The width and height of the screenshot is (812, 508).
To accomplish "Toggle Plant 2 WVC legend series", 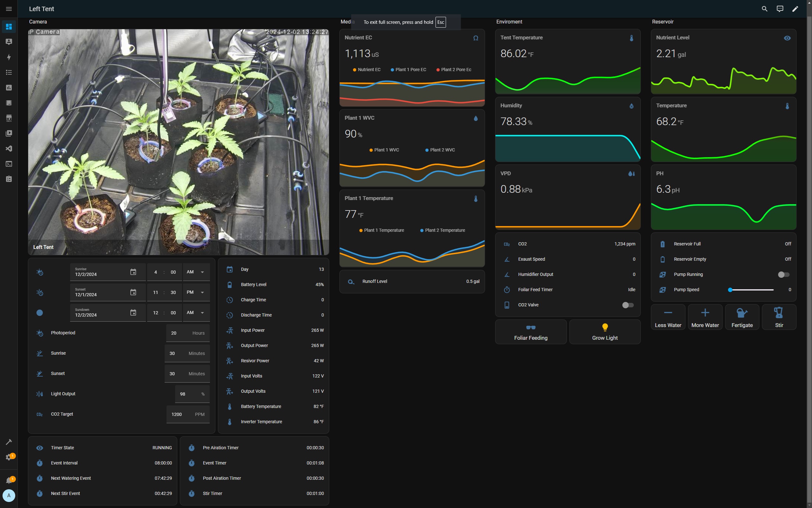I will pos(440,150).
